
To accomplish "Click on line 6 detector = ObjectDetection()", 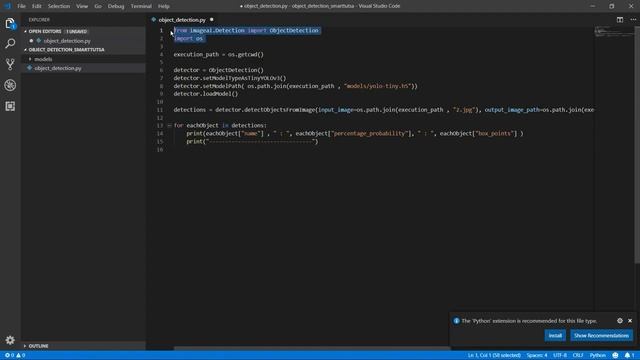I will coord(218,70).
